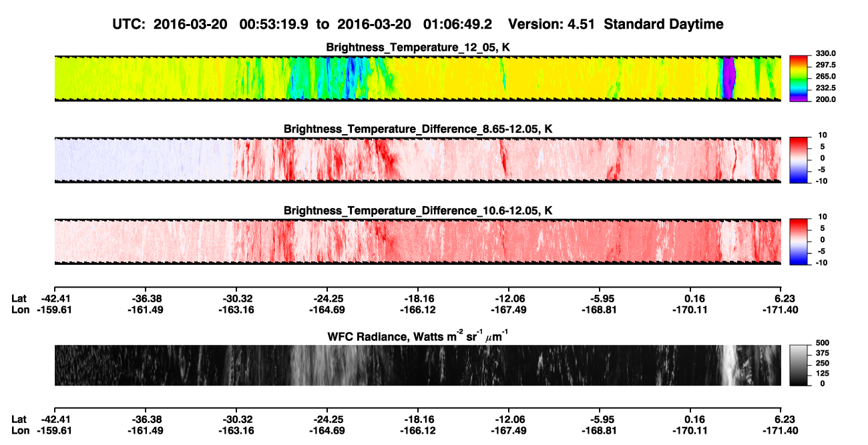Click upper axis longitude value -163.16
The width and height of the screenshot is (868, 445).
(x=236, y=310)
